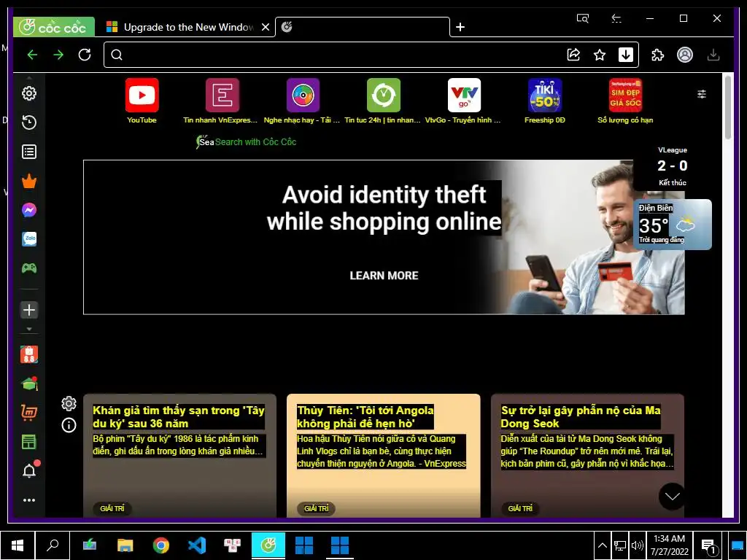
Task: Click the orange crown icon in sidebar
Action: [29, 181]
